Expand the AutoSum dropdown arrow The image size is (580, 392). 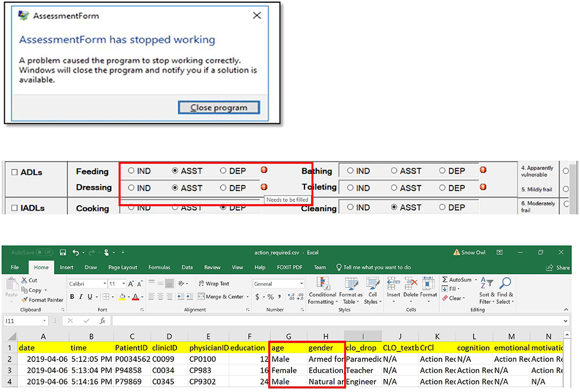476,280
